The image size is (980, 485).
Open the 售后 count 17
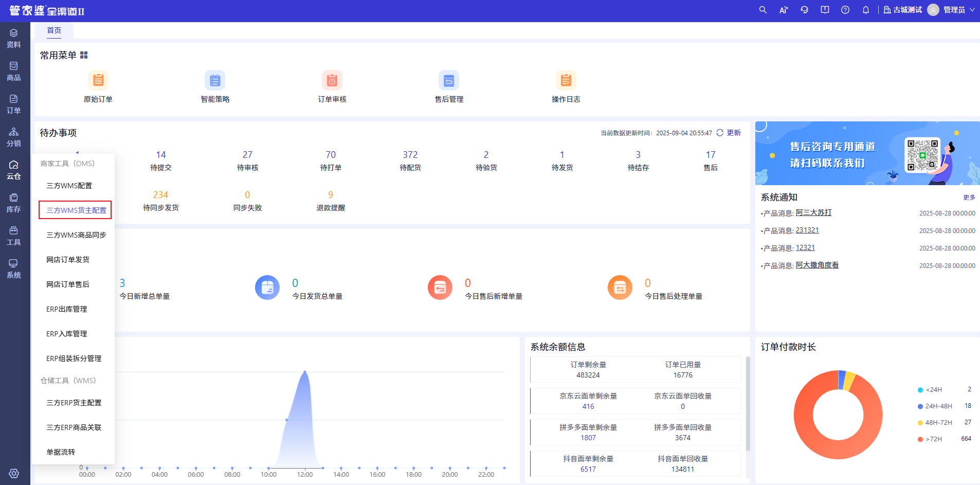(711, 155)
